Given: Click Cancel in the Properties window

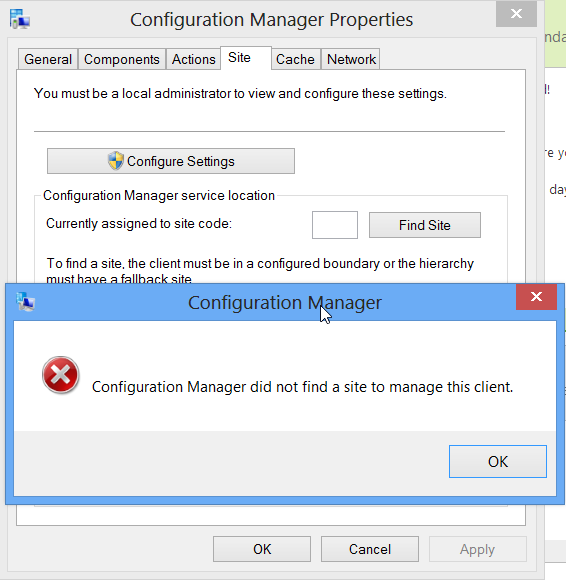Looking at the screenshot, I should pyautogui.click(x=370, y=549).
